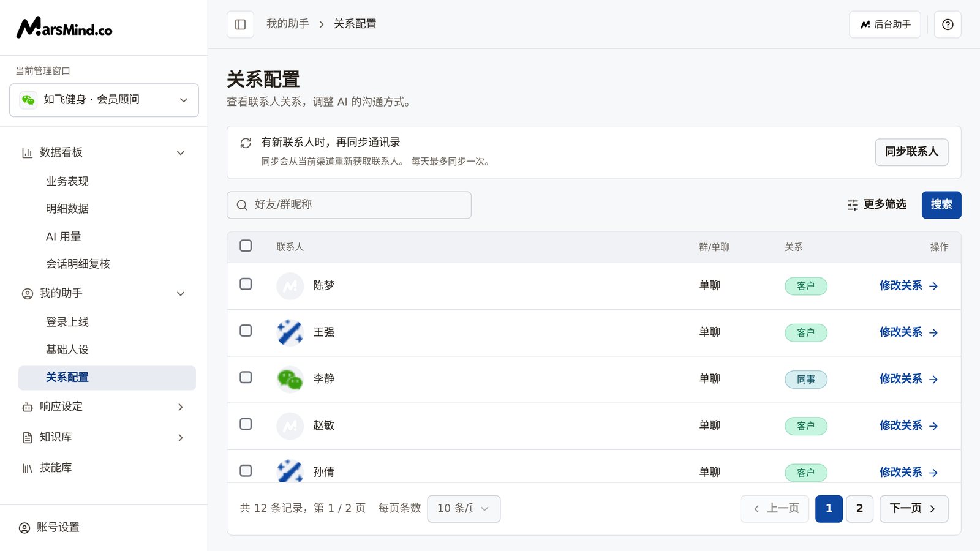Click the sync refresh icon in banner
Image resolution: width=980 pixels, height=551 pixels.
[x=246, y=143]
